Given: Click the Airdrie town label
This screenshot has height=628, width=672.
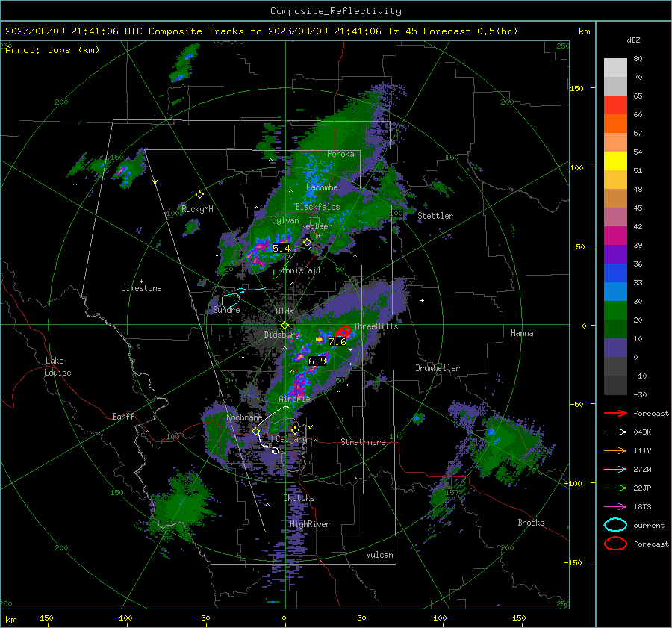Looking at the screenshot, I should click(x=294, y=399).
